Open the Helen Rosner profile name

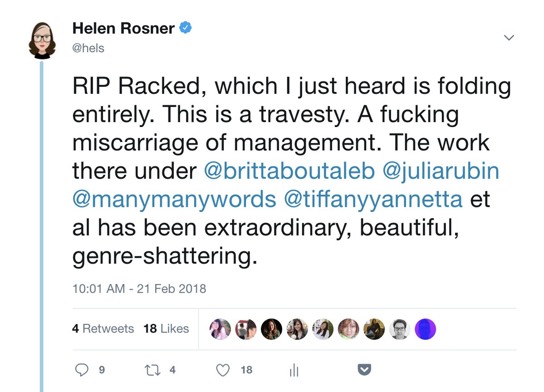(123, 29)
